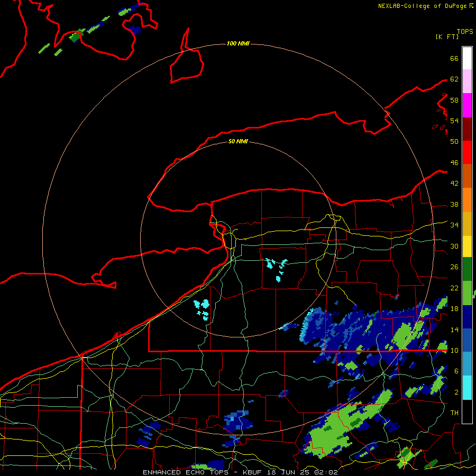Click the "34" legend value
The width and height of the screenshot is (476, 476).
(454, 225)
